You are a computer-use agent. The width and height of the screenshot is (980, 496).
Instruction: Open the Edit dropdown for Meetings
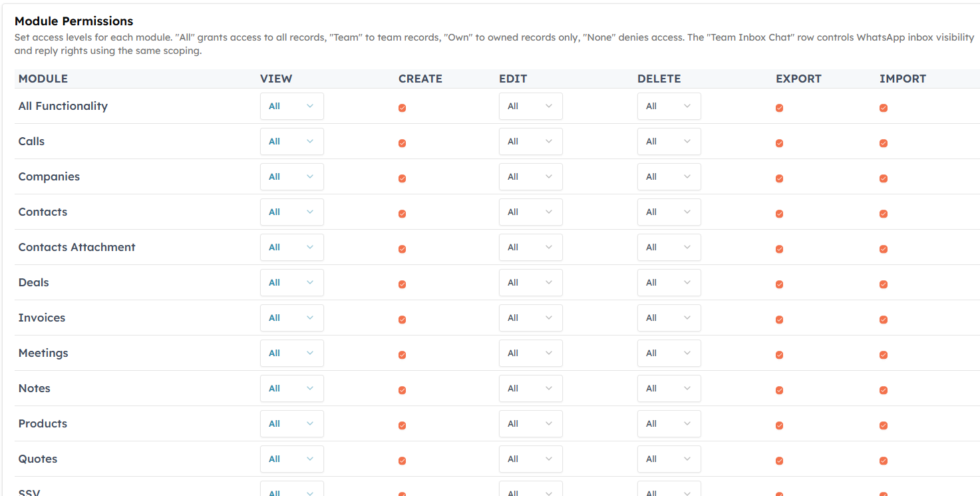(x=530, y=353)
